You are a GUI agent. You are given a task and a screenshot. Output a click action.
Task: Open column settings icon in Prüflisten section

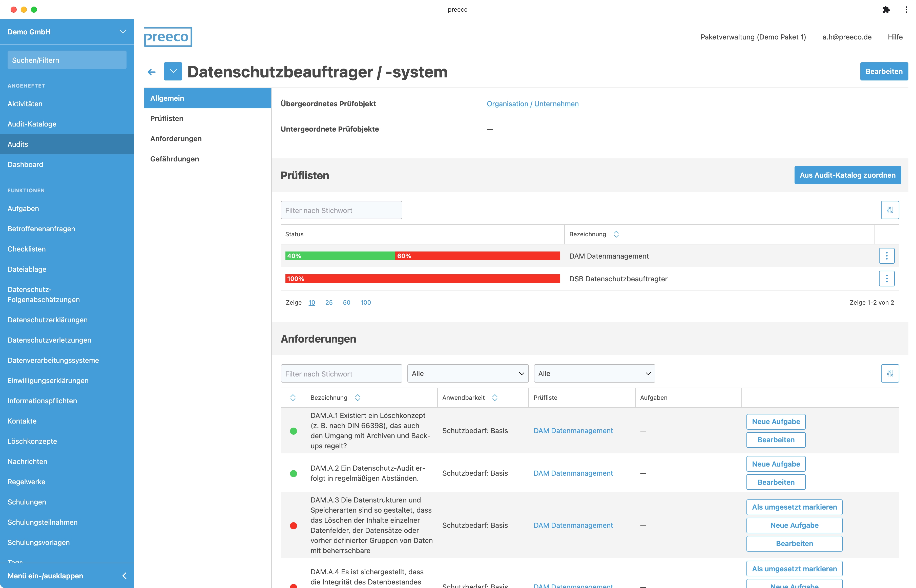pyautogui.click(x=890, y=210)
